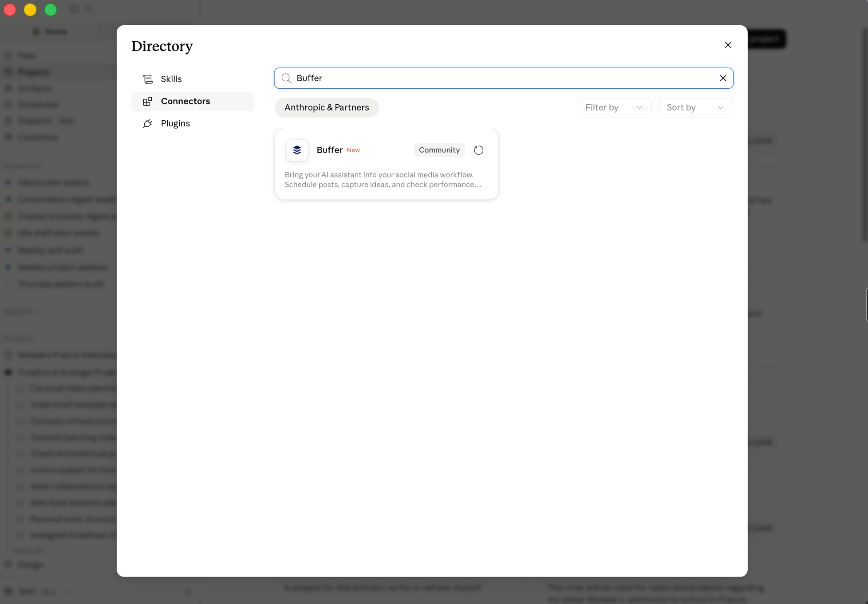Screen dimensions: 868x604
Task: Open the Buffer connector description text
Action: tap(383, 180)
